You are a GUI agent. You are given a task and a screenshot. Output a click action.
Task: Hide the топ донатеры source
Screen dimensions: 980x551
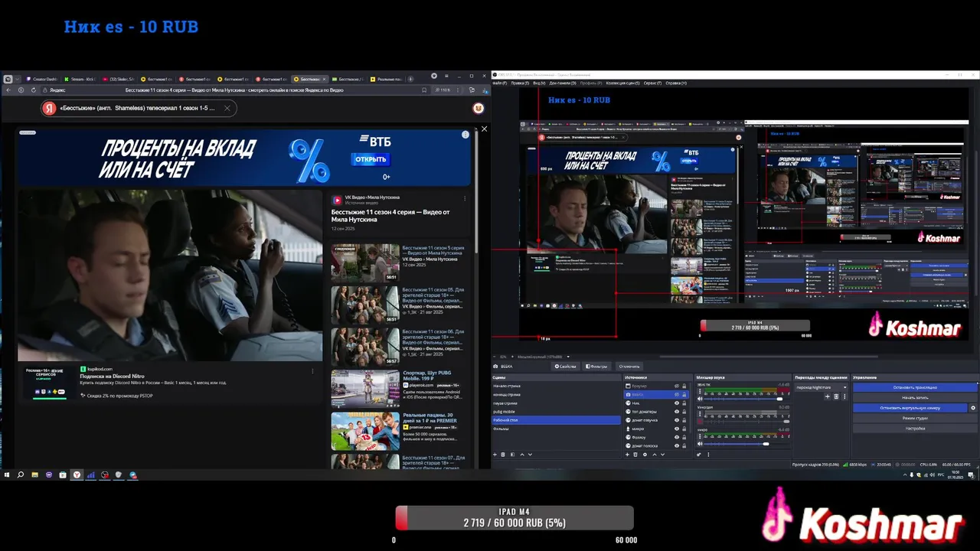(677, 412)
